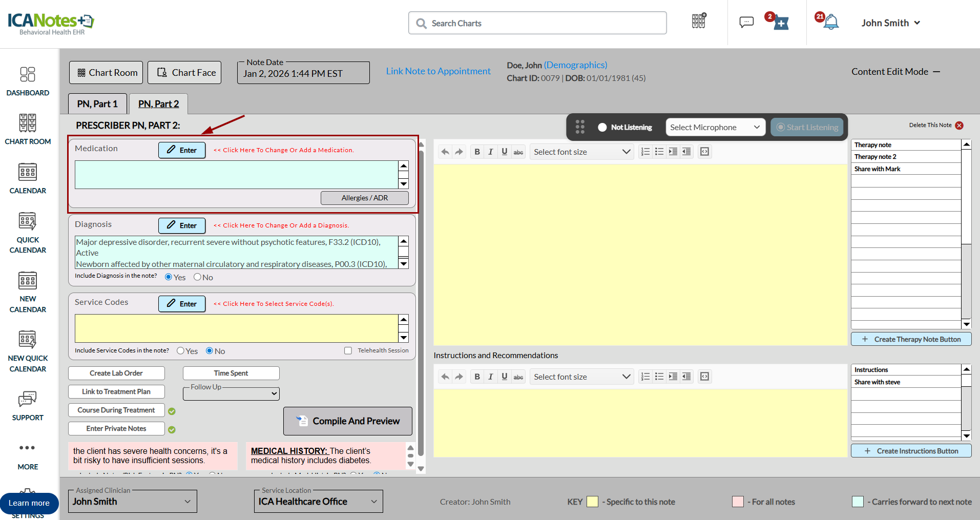The height and width of the screenshot is (520, 980).
Task: Expand the Follow Up dropdown
Action: (231, 393)
